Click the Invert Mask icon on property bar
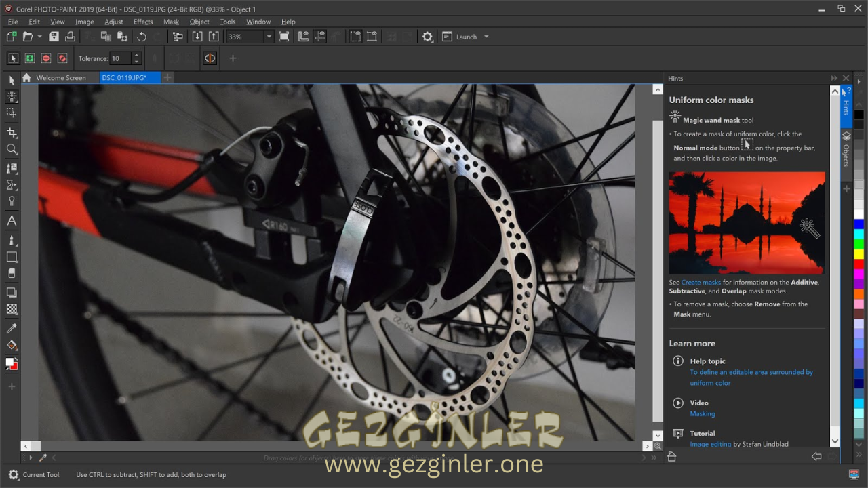The image size is (868, 488). click(210, 58)
